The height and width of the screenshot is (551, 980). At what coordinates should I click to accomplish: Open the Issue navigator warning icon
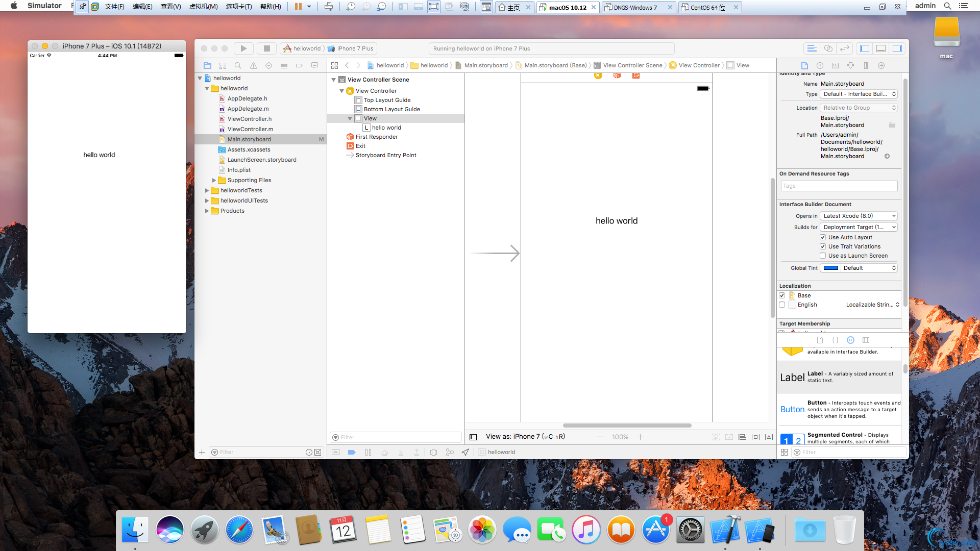tap(253, 65)
